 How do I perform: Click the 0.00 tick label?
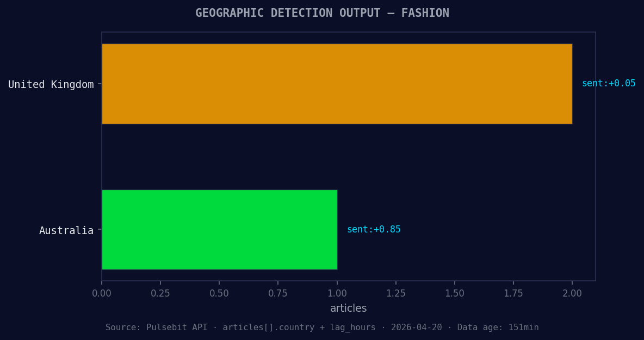click(x=102, y=293)
